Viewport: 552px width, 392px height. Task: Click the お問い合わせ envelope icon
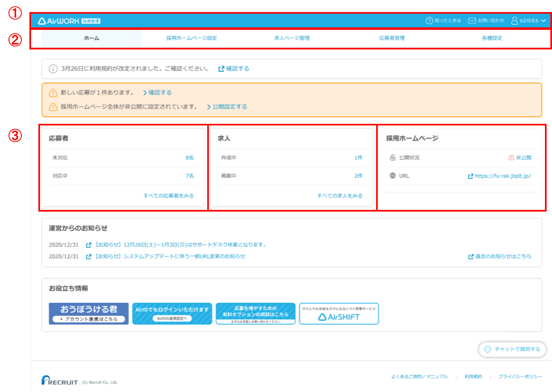coord(472,21)
